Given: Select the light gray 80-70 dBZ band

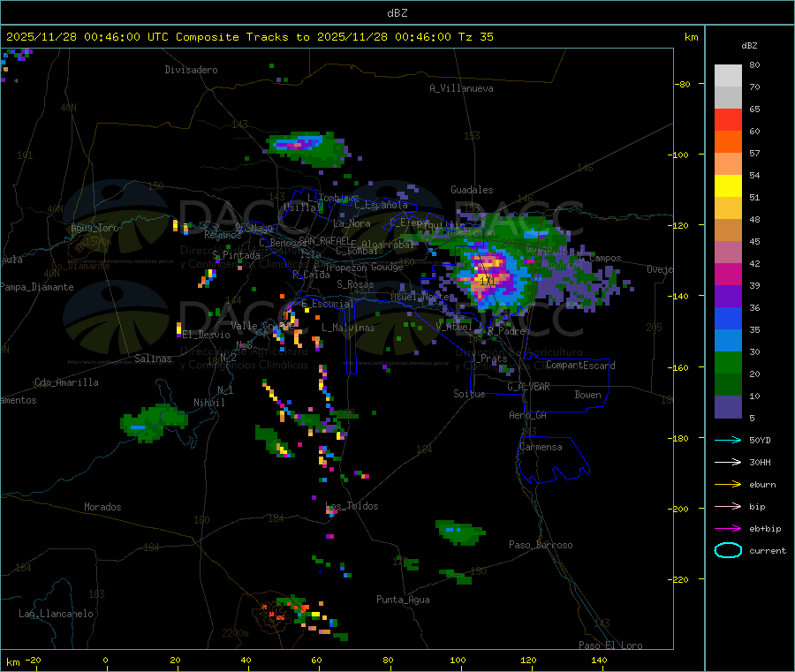Looking at the screenshot, I should click(x=728, y=76).
